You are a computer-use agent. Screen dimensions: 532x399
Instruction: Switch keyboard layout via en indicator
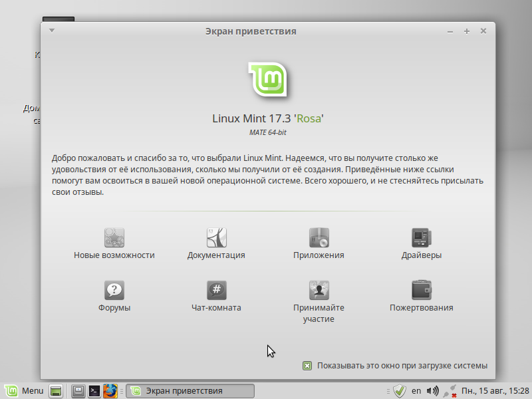click(416, 390)
